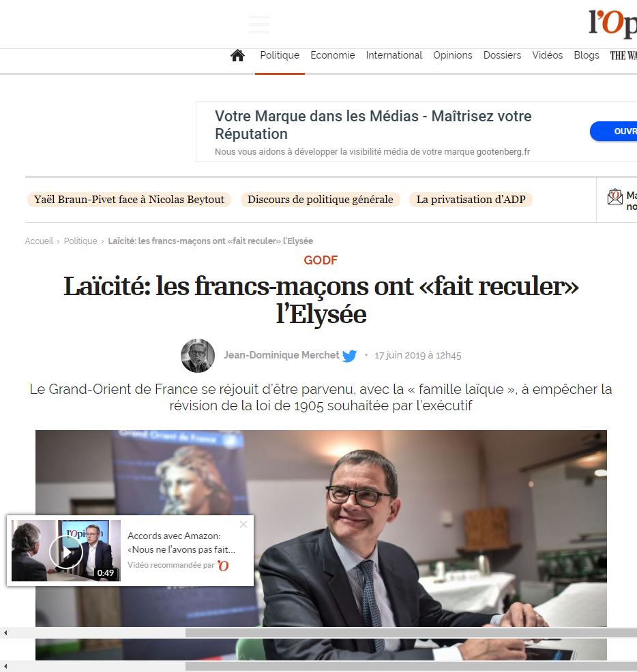The image size is (637, 672).
Task: Click the newsletter envelope icon
Action: point(614,197)
